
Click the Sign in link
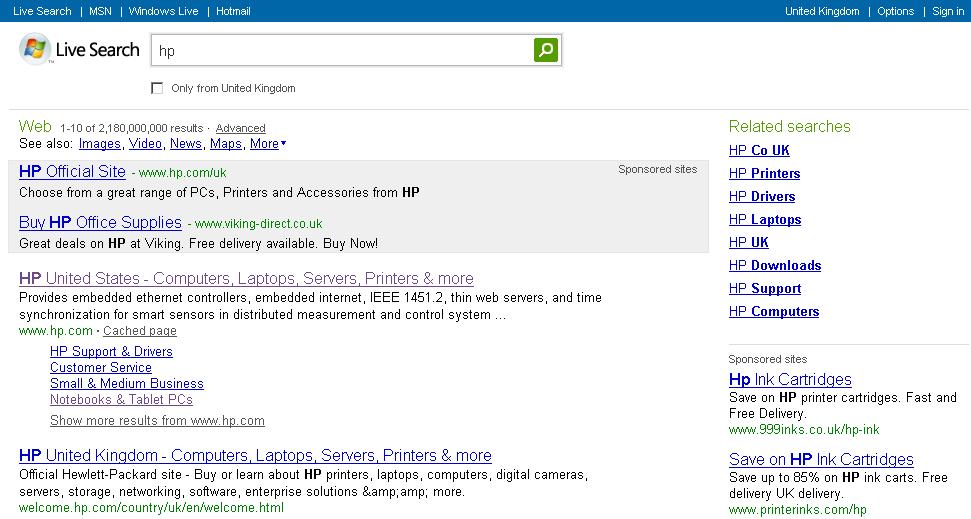click(948, 11)
